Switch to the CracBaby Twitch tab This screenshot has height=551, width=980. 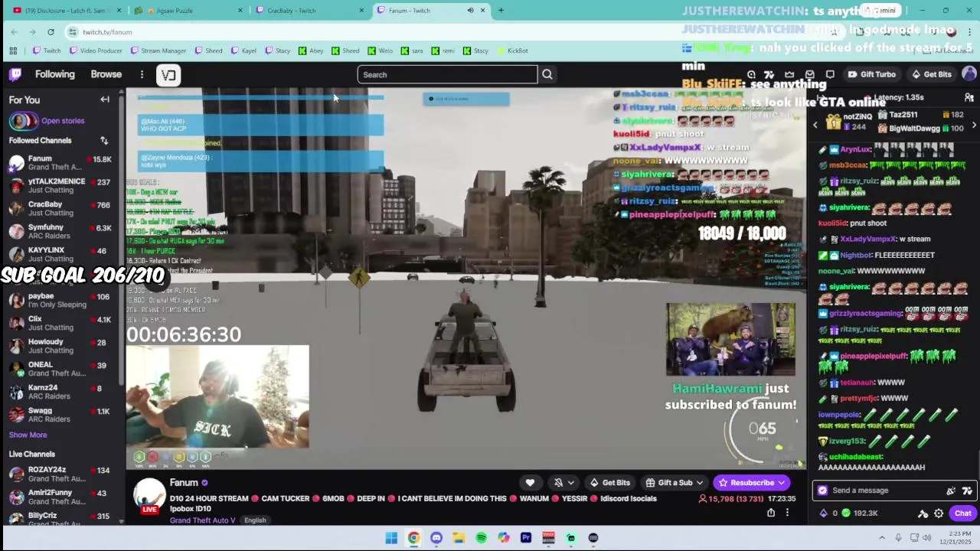tap(310, 11)
